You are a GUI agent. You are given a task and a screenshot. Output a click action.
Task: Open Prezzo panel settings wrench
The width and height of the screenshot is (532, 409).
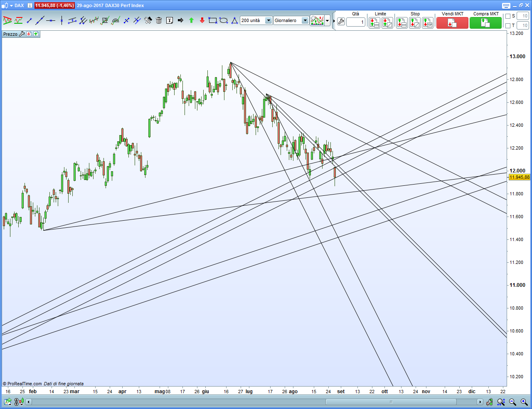click(x=22, y=34)
